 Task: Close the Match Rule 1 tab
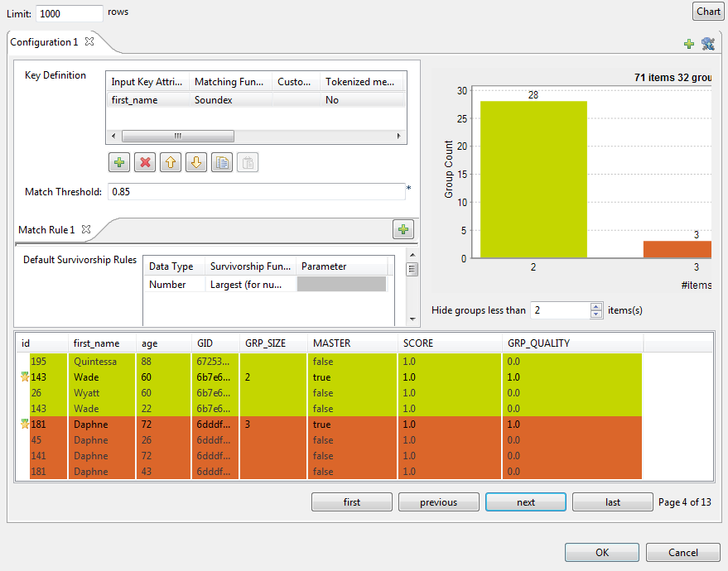[x=85, y=229]
